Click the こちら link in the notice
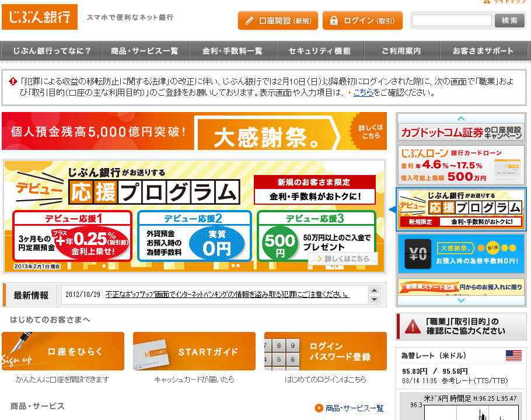This screenshot has width=531, height=420. [363, 92]
